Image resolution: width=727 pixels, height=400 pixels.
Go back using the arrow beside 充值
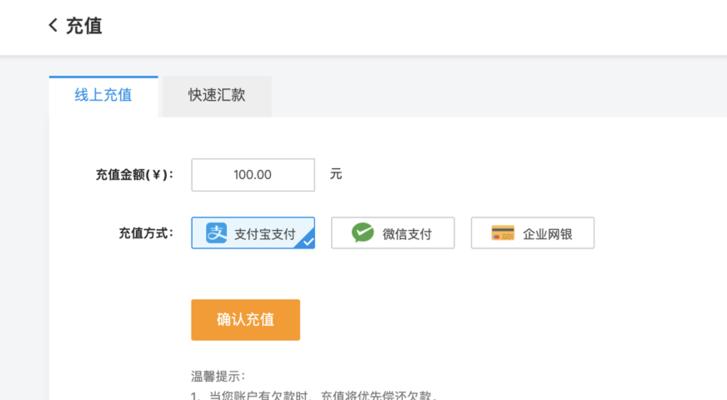53,25
